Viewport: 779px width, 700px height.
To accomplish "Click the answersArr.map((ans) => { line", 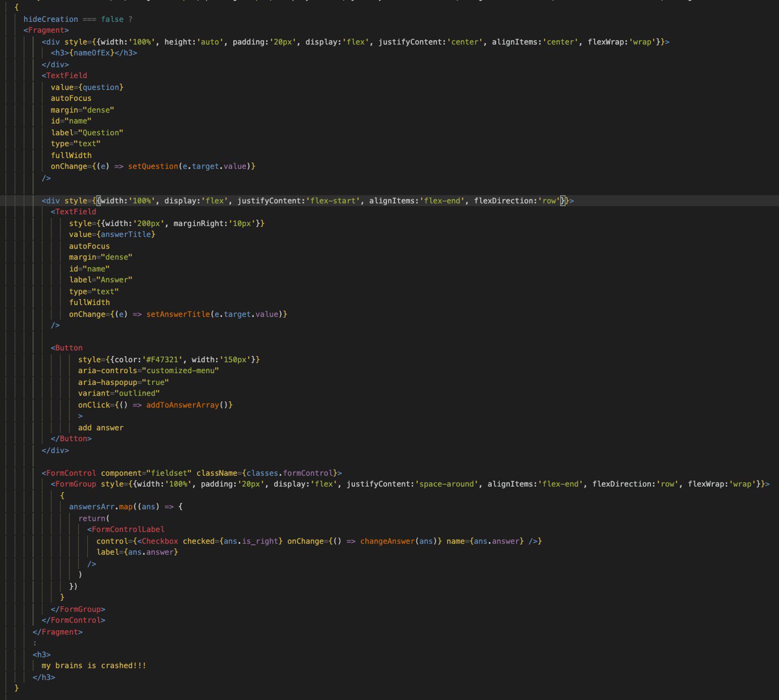I will [125, 506].
